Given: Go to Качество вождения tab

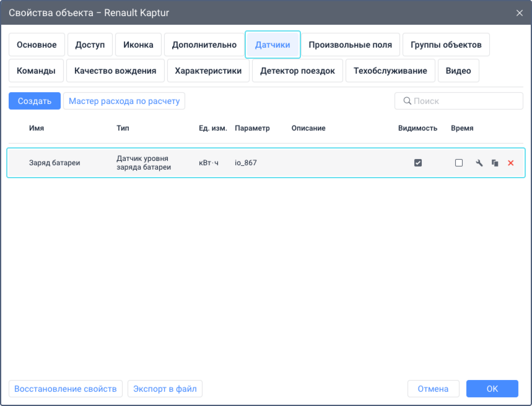Looking at the screenshot, I should tap(115, 71).
